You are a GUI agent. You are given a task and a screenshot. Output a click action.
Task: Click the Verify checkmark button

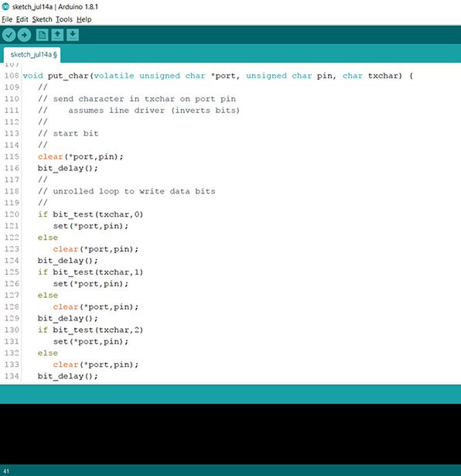[9, 35]
